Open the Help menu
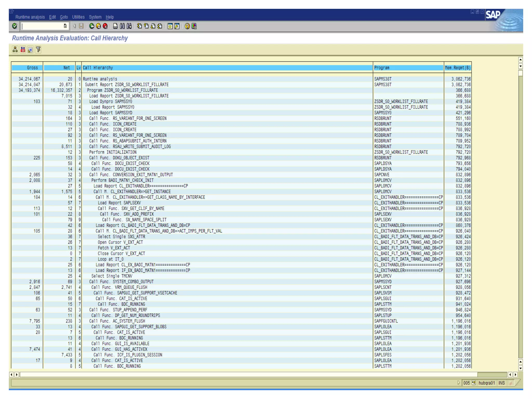This screenshot has width=532, height=399. (x=110, y=17)
